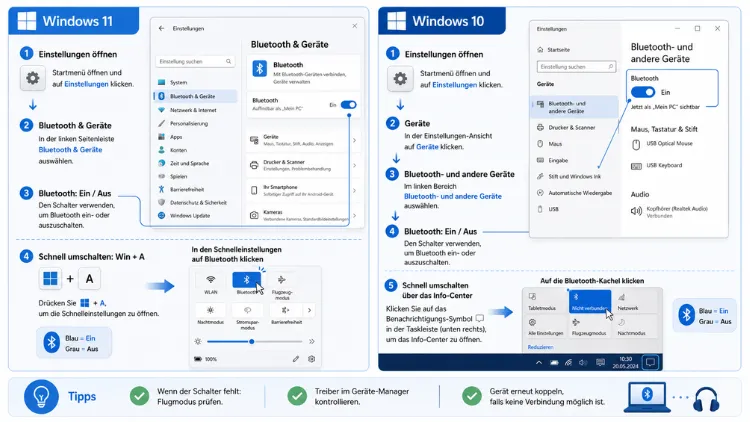Click the brightness slider in quick settings
Viewport: 750px width, 422px height.
click(254, 342)
